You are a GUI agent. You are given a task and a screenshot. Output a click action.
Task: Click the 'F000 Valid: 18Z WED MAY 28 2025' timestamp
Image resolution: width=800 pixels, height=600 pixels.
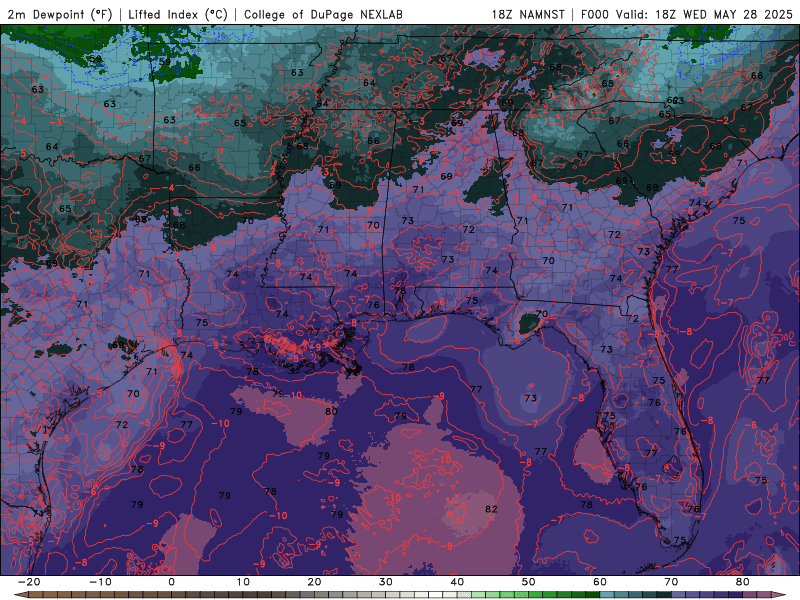tap(687, 14)
